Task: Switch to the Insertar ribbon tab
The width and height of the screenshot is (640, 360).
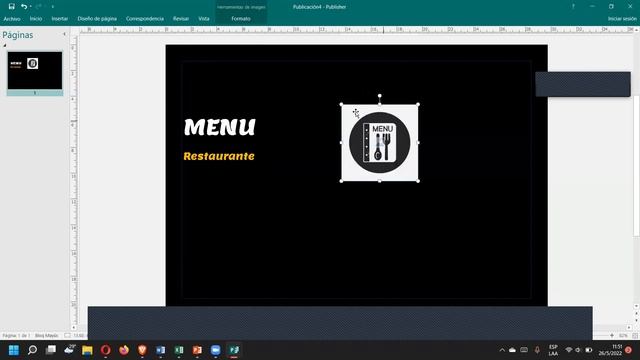Action: (60, 19)
